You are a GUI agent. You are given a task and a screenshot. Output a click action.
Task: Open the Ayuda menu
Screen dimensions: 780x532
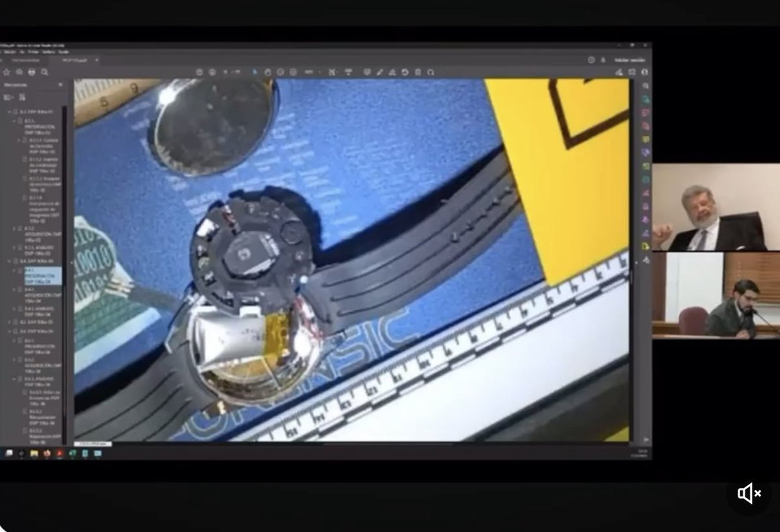click(63, 52)
